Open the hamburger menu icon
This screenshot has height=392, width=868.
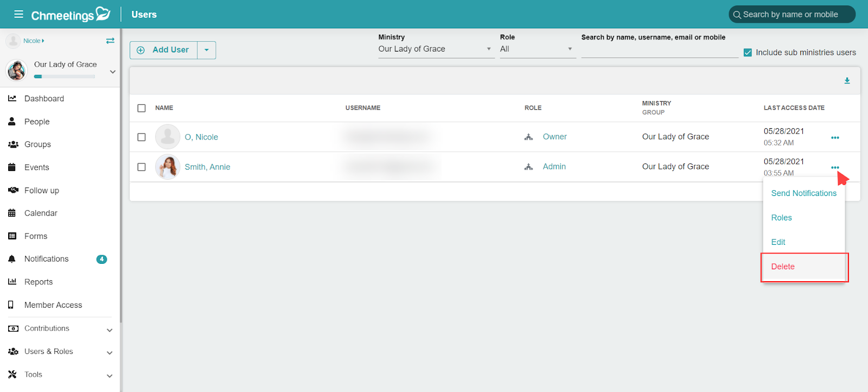[x=18, y=14]
